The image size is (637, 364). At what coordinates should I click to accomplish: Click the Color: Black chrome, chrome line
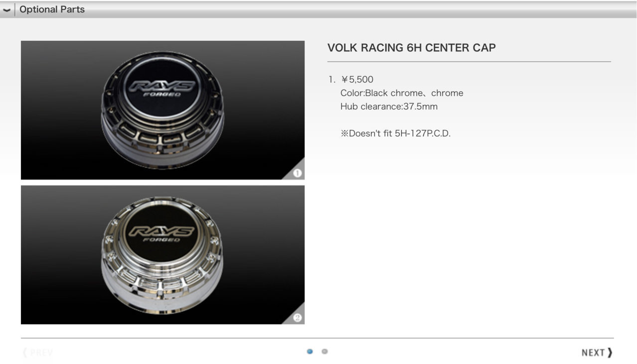pos(402,93)
